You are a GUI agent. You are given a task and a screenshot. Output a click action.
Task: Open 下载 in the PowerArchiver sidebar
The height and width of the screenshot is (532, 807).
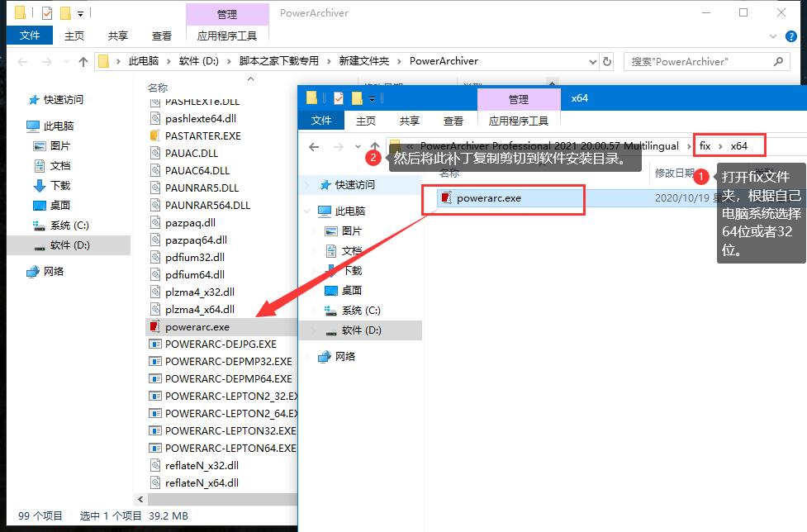click(x=59, y=186)
